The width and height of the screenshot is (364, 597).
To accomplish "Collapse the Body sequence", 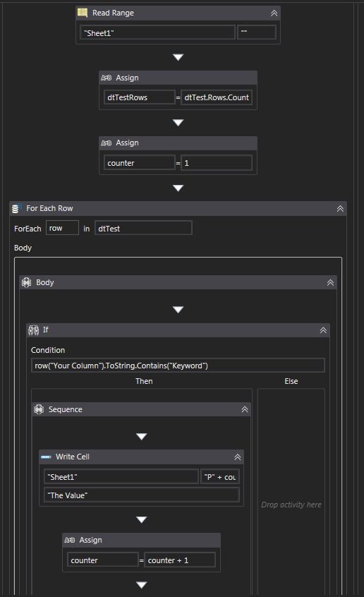I will click(331, 282).
